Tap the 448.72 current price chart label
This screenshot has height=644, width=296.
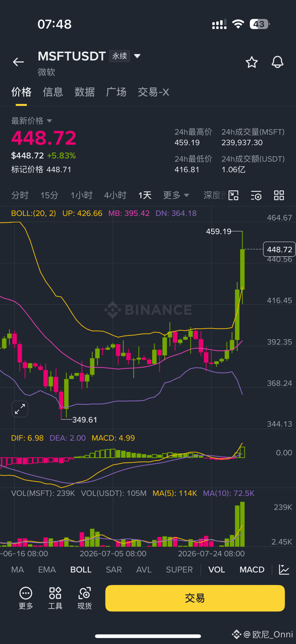click(x=279, y=249)
